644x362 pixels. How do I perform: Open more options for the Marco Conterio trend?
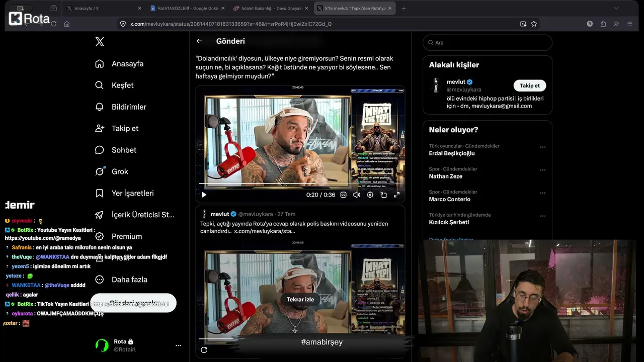click(542, 193)
